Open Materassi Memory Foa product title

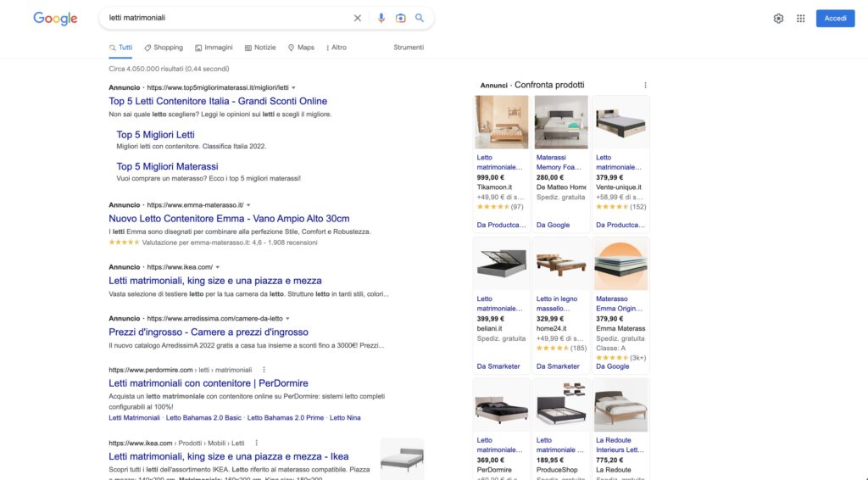(x=559, y=163)
